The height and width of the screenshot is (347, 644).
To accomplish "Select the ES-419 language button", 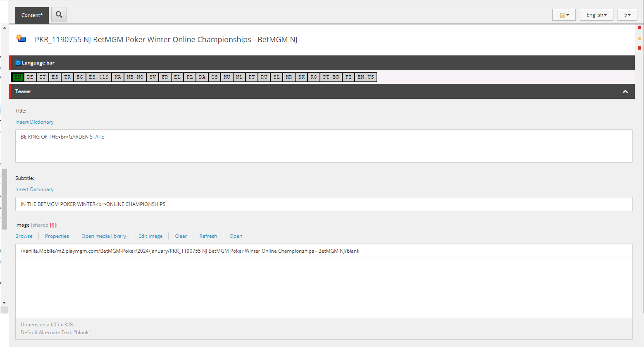I will click(x=99, y=77).
